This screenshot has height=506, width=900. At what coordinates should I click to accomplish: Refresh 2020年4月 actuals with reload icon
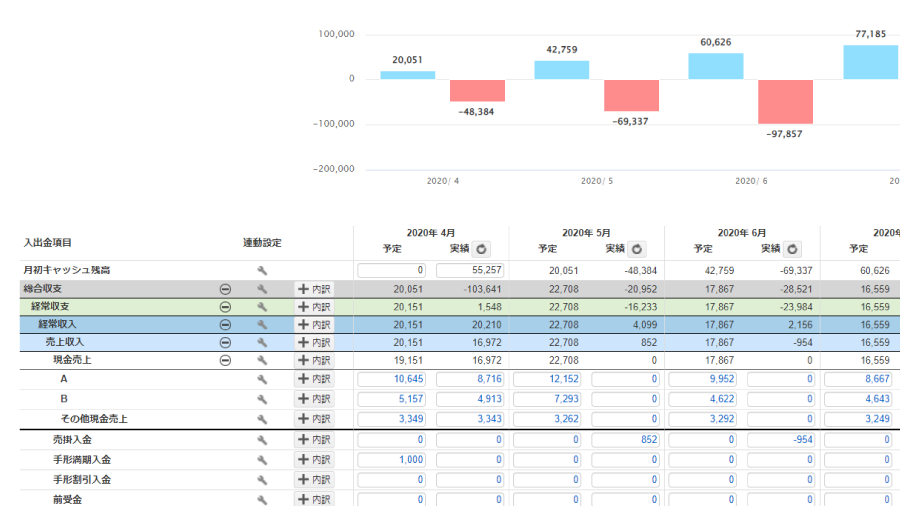[x=482, y=249]
